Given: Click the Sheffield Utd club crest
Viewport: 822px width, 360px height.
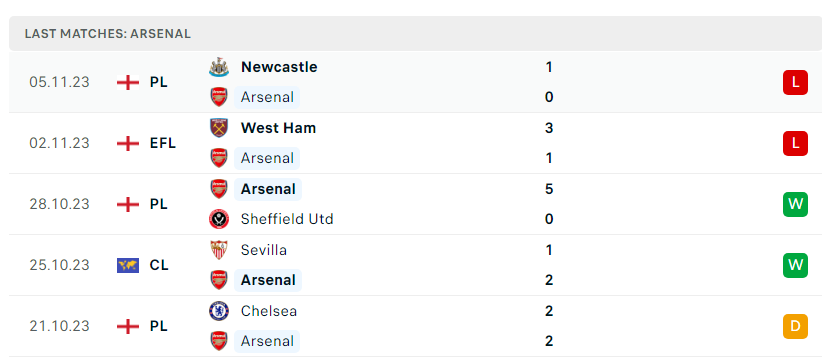Looking at the screenshot, I should click(x=219, y=219).
